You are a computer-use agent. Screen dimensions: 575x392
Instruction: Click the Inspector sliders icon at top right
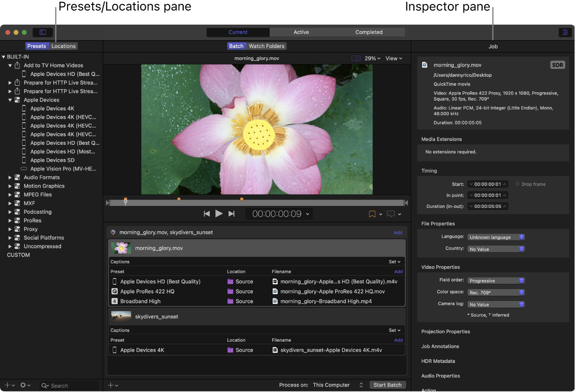pos(565,32)
